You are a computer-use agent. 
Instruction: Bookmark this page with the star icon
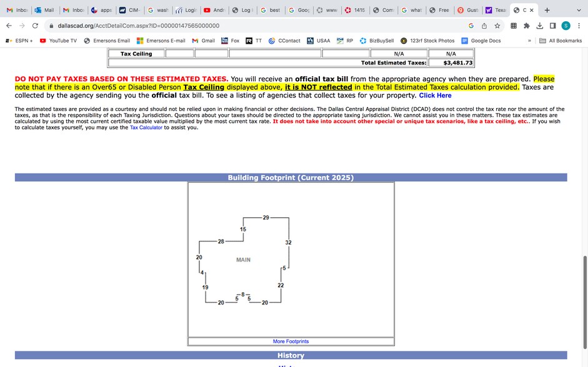tap(497, 26)
